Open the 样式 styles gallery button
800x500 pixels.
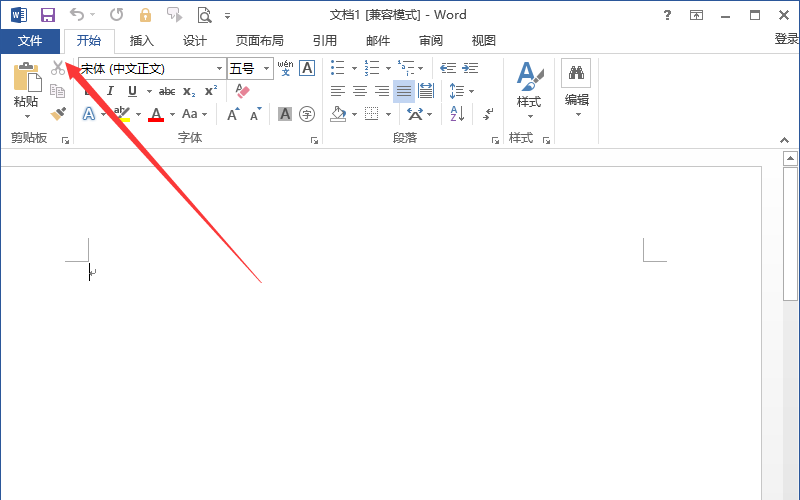pos(529,90)
